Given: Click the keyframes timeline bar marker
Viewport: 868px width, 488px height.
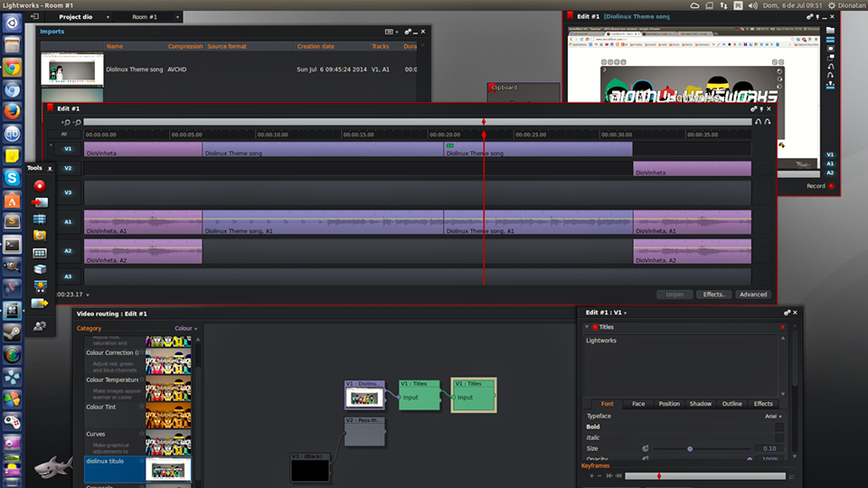Looking at the screenshot, I should [x=659, y=476].
